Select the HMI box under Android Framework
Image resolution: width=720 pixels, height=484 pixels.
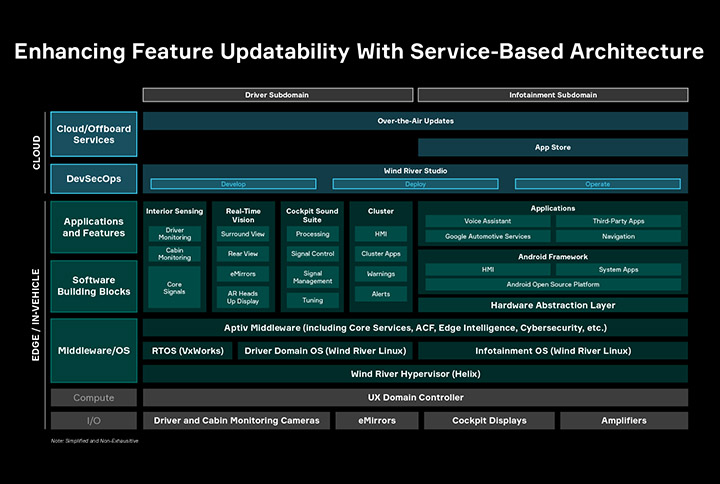[488, 270]
